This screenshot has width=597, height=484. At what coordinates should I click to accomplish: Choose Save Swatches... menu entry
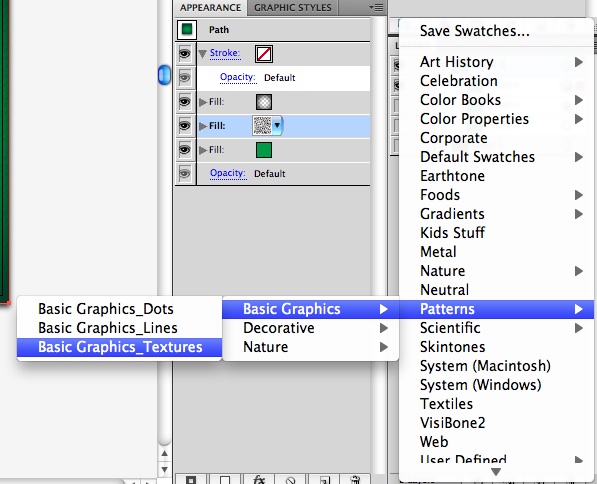(474, 31)
